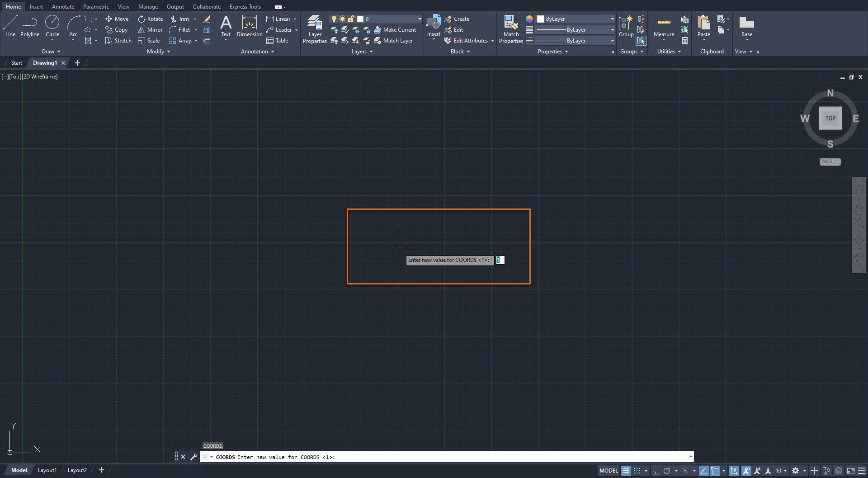Click the Insert block icon
The width and height of the screenshot is (868, 478).
[x=434, y=26]
